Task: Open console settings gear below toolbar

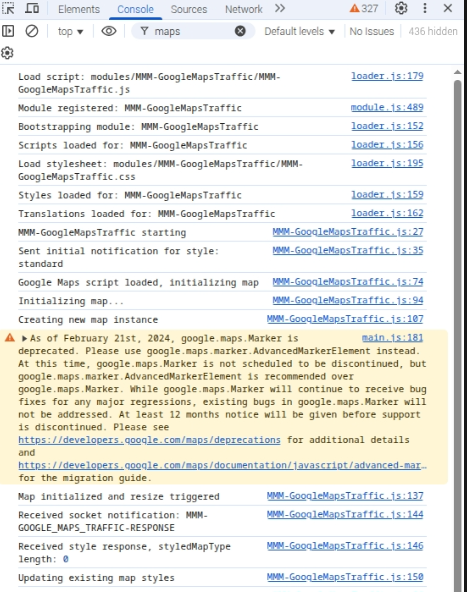Action: click(7, 53)
